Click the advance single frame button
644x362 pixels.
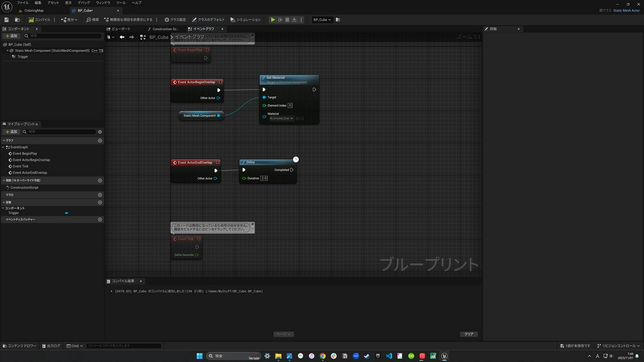coord(280,20)
